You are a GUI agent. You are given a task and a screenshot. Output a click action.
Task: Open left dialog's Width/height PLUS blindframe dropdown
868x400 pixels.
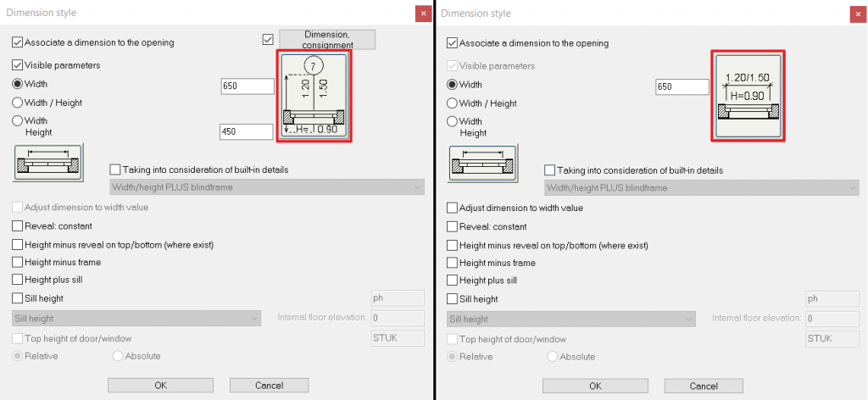point(267,187)
